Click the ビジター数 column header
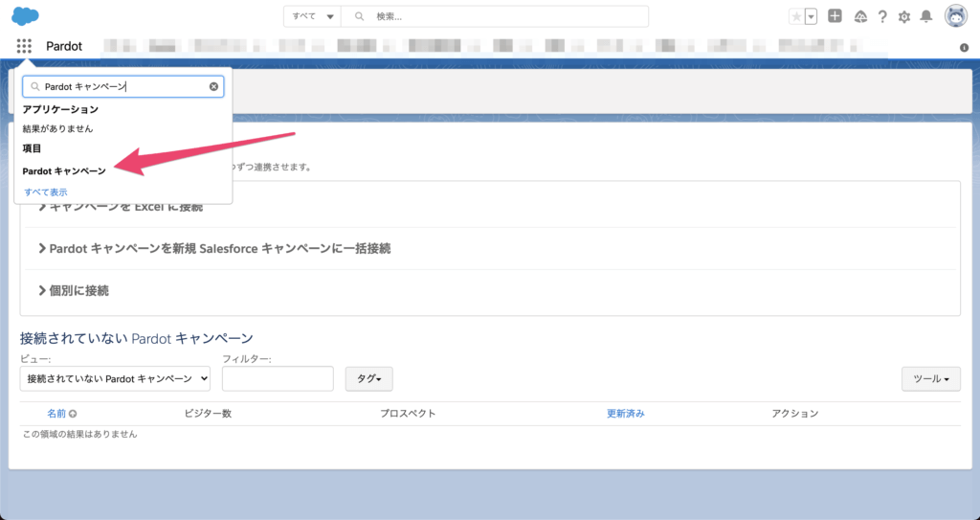Viewport: 980px width, 520px height. click(208, 413)
